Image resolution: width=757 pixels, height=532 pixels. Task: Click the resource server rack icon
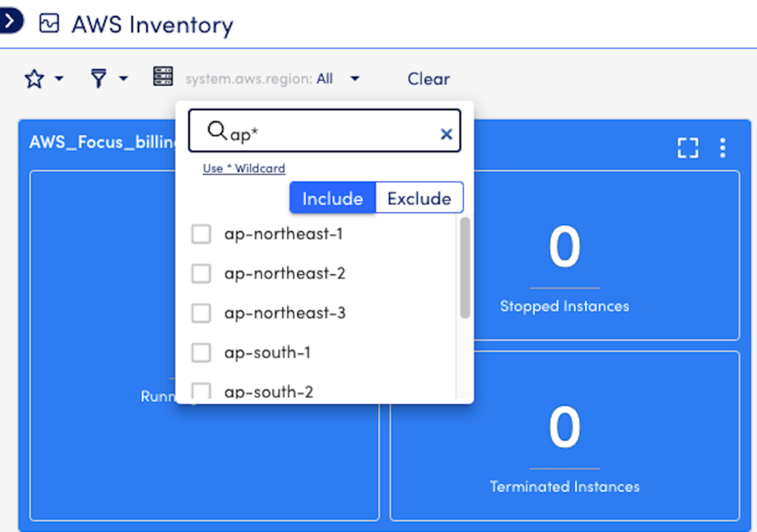click(x=163, y=76)
